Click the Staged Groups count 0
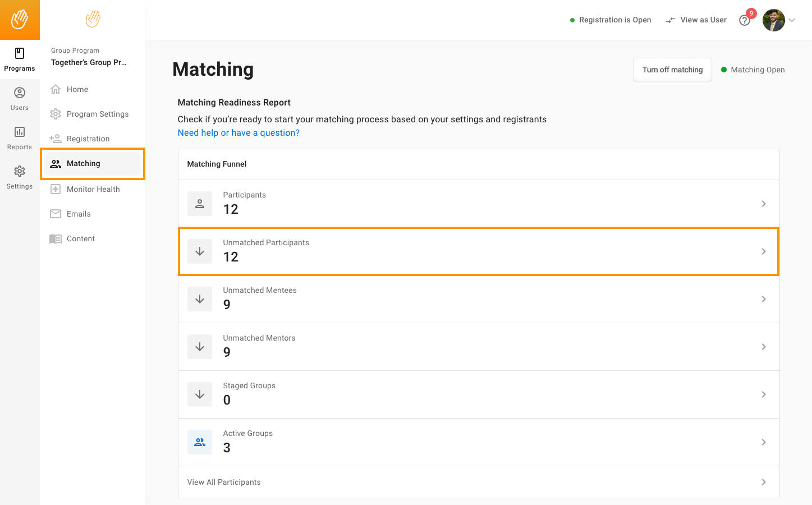 [227, 400]
